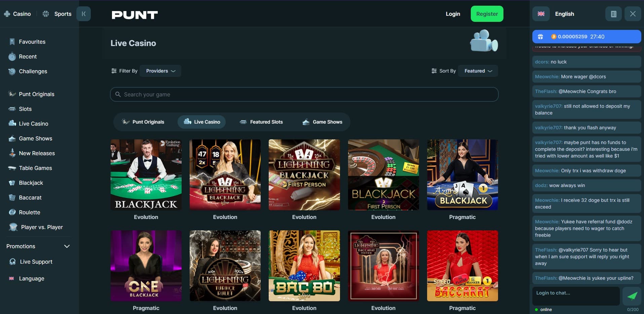Click the Login to chat input

576,296
